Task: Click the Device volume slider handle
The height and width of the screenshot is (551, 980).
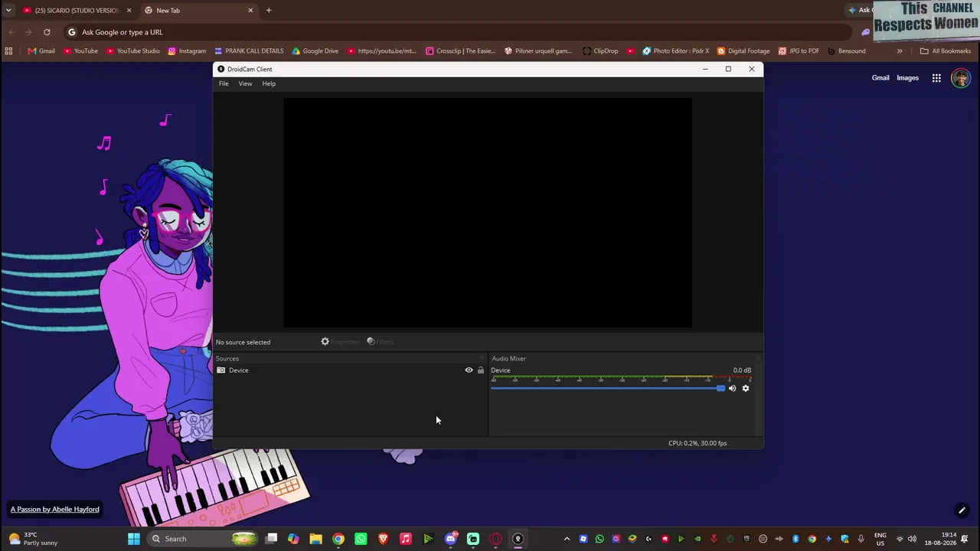Action: tap(720, 388)
